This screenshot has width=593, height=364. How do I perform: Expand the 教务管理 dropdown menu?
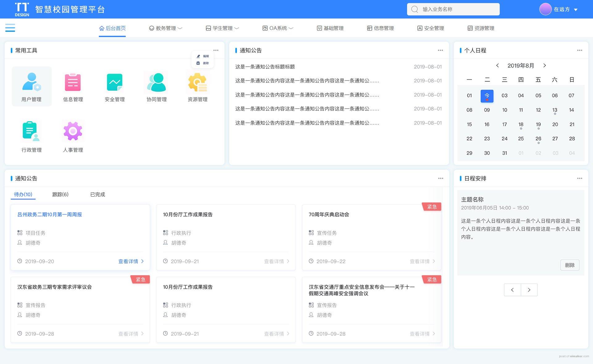(166, 28)
